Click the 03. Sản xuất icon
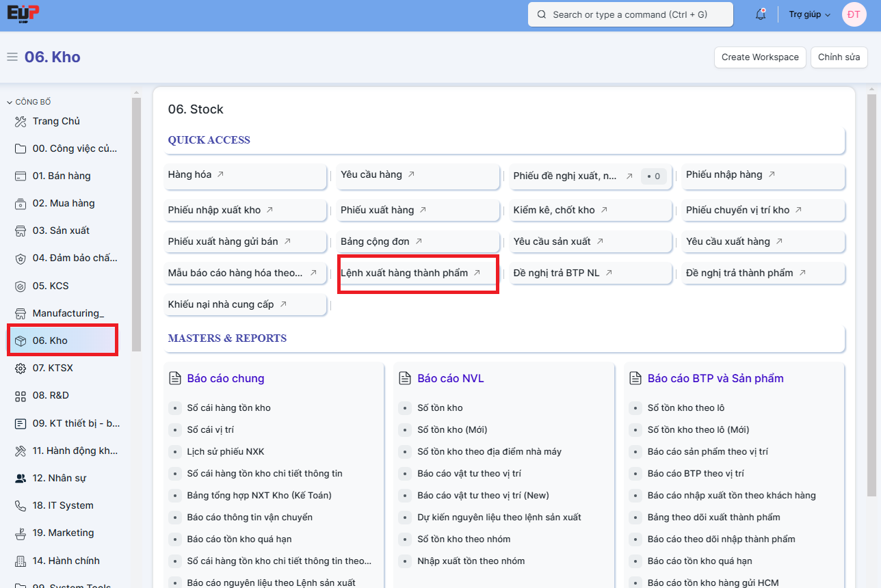This screenshot has height=588, width=881. [x=21, y=231]
